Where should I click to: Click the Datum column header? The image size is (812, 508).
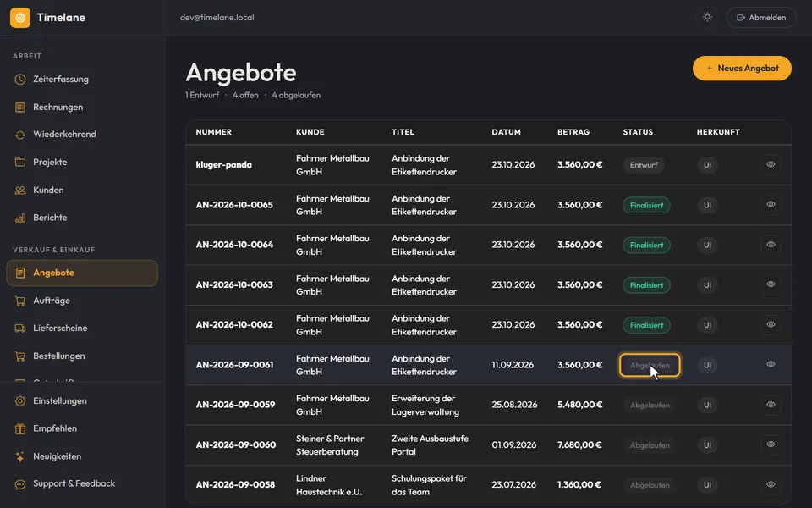click(x=506, y=132)
